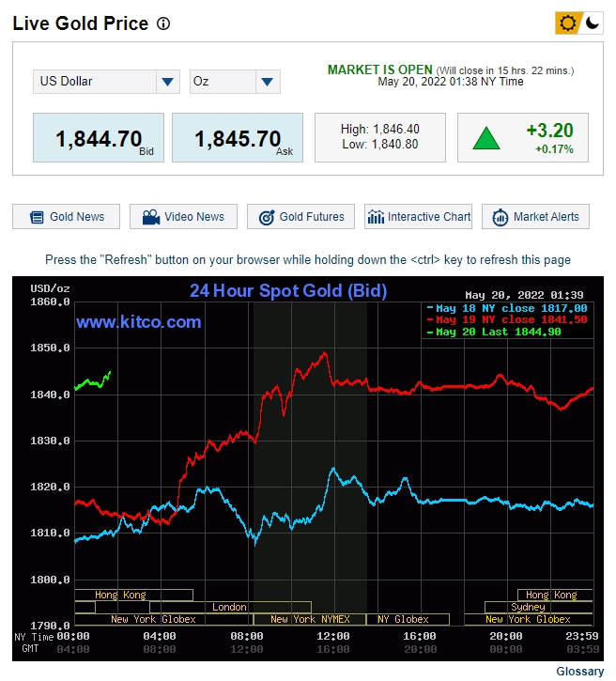
Task: Click the chart timestamp May 20, 2022 01:39
Action: coord(524,295)
